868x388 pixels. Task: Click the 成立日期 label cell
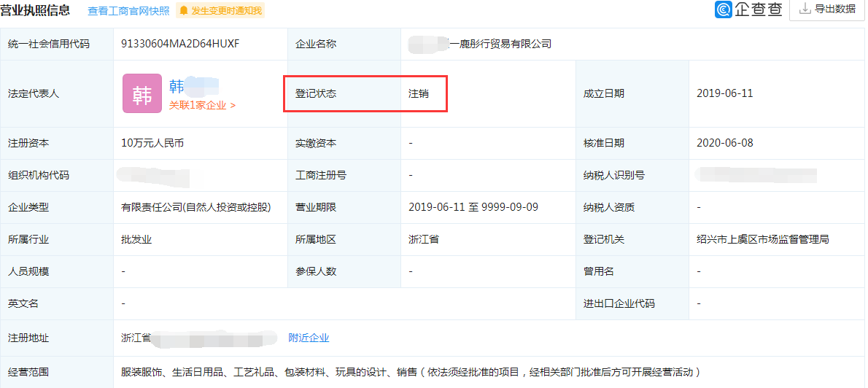[x=632, y=93]
